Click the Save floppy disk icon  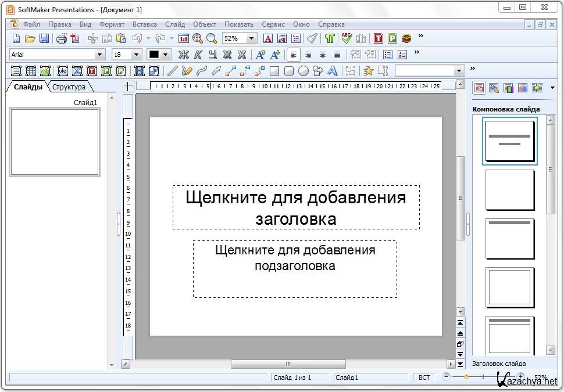point(44,39)
